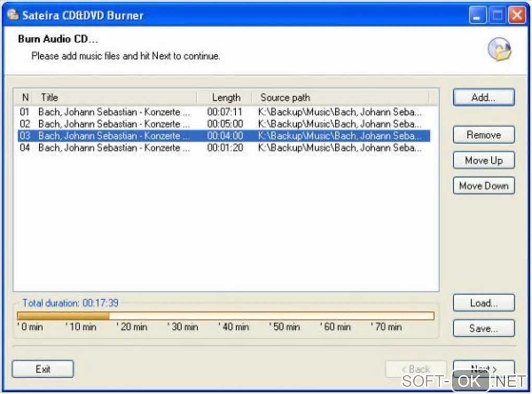Click length value 00:04:00
This screenshot has height=394, width=532.
(225, 136)
